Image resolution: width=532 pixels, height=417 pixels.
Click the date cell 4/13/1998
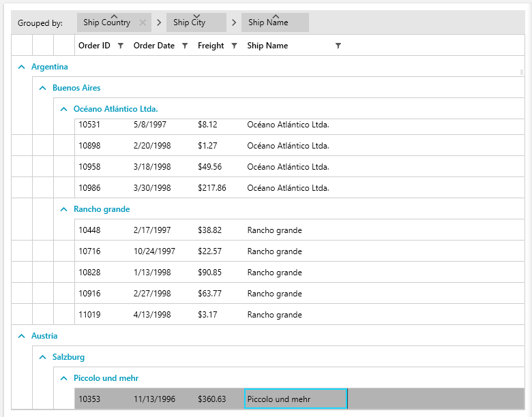[152, 315]
